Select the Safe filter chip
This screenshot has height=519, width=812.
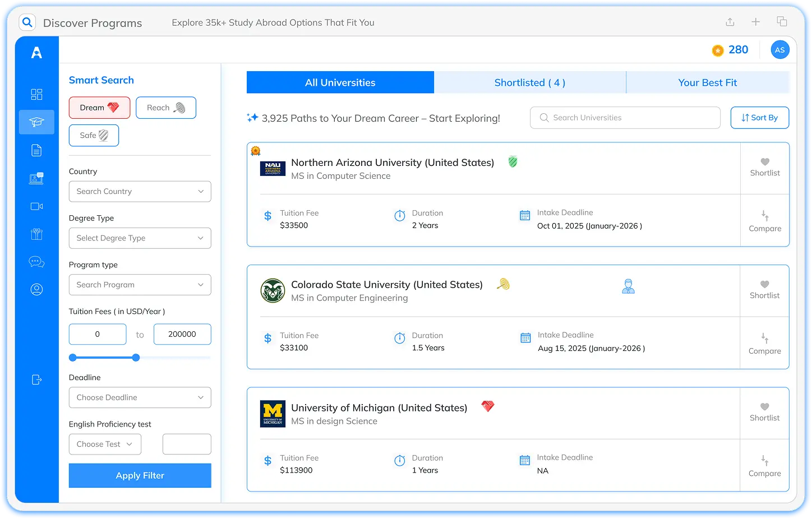coord(94,135)
